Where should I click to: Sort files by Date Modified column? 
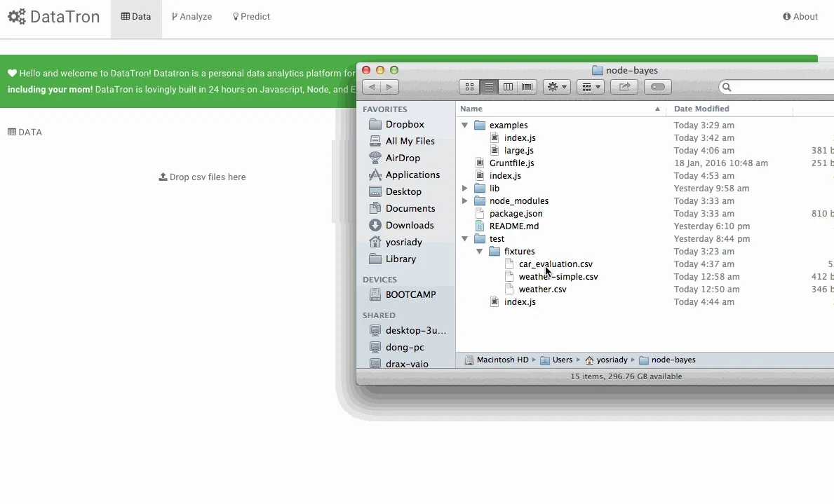(729, 109)
